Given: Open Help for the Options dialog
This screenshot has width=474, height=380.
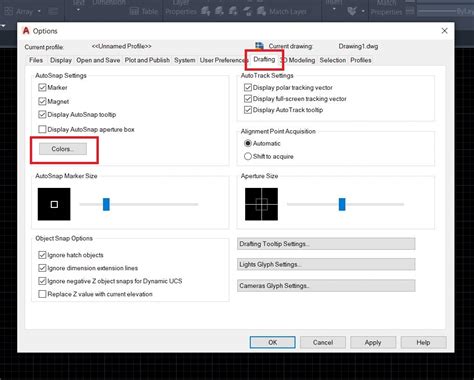Looking at the screenshot, I should point(423,342).
